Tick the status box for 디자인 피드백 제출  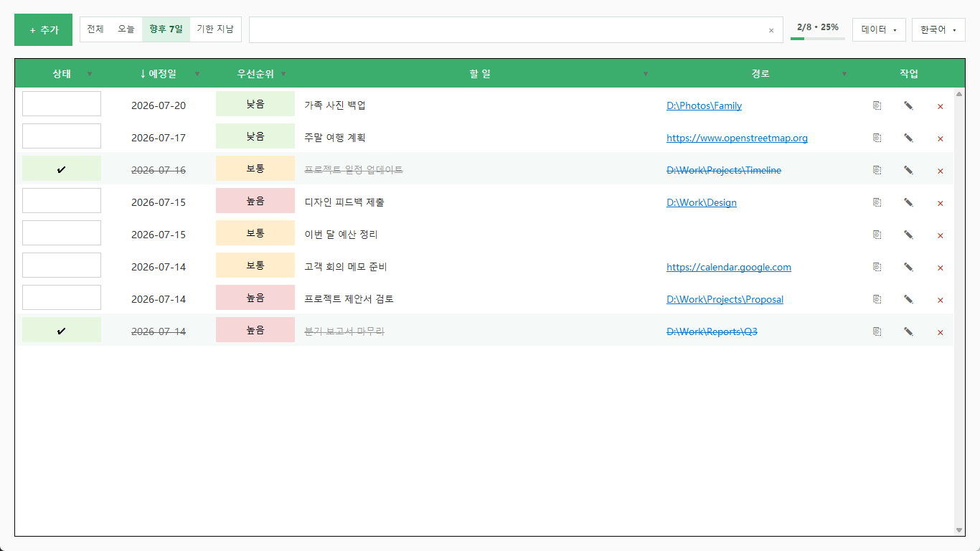[x=62, y=201]
